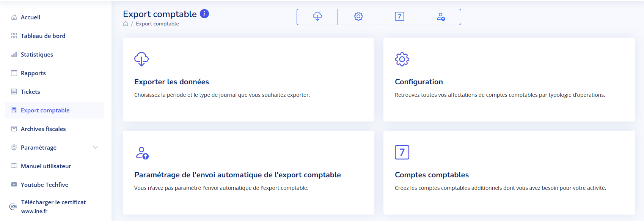Expand the Paramètrage menu chevron
Image resolution: width=644 pixels, height=221 pixels.
(x=95, y=147)
